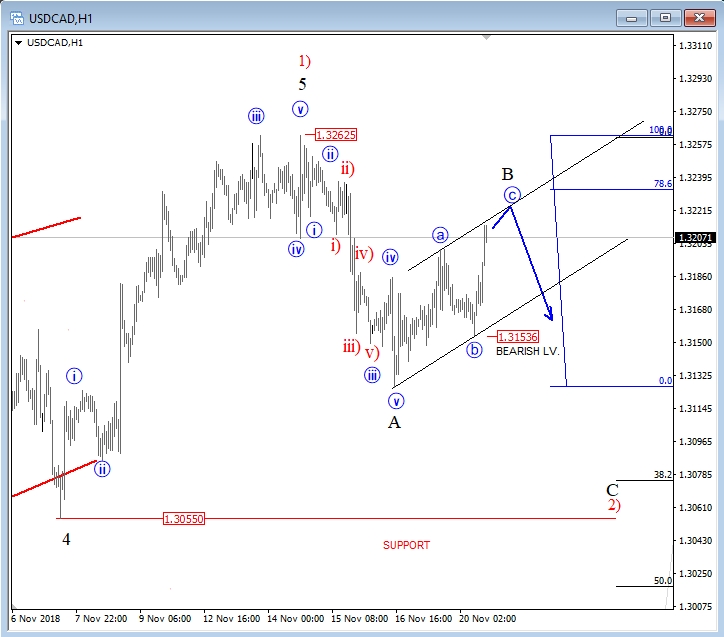The height and width of the screenshot is (637, 724).
Task: Select the 1.32625 red price label
Action: (x=336, y=135)
